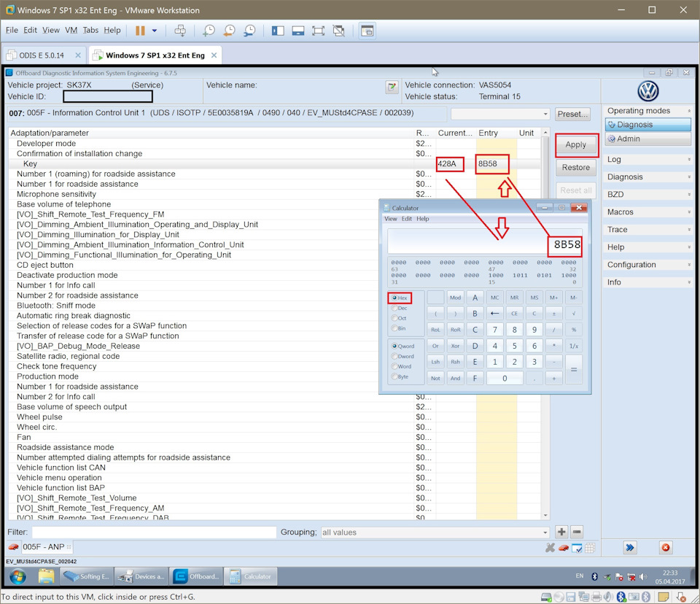
Task: Click the Preset... button
Action: tap(572, 114)
